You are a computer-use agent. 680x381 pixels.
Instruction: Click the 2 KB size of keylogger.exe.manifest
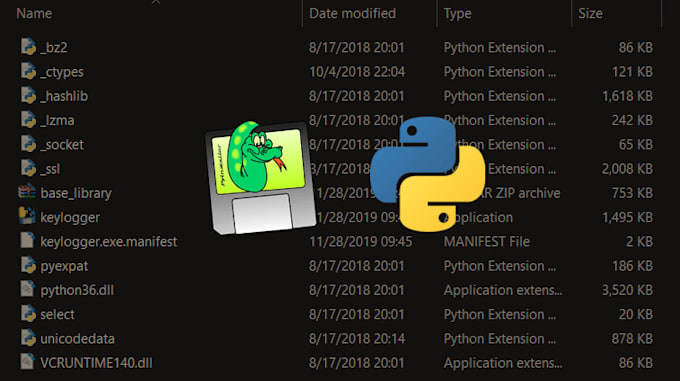[x=639, y=241]
